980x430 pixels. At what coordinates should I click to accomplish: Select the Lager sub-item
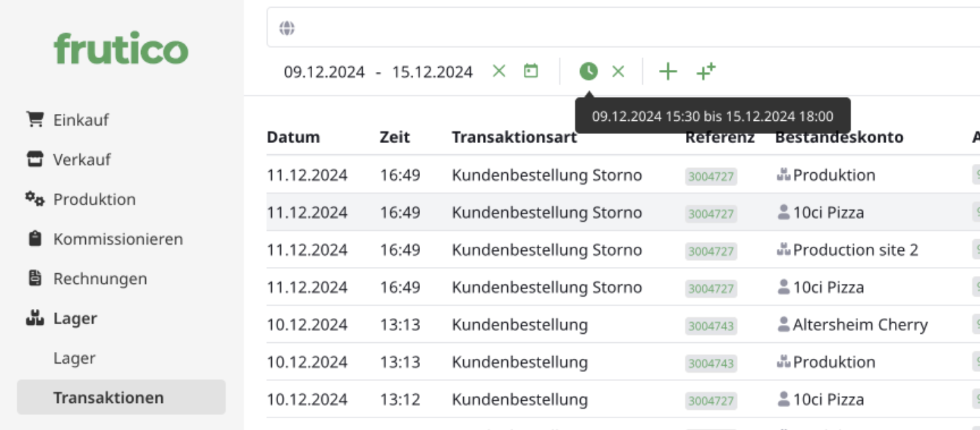pyautogui.click(x=74, y=358)
